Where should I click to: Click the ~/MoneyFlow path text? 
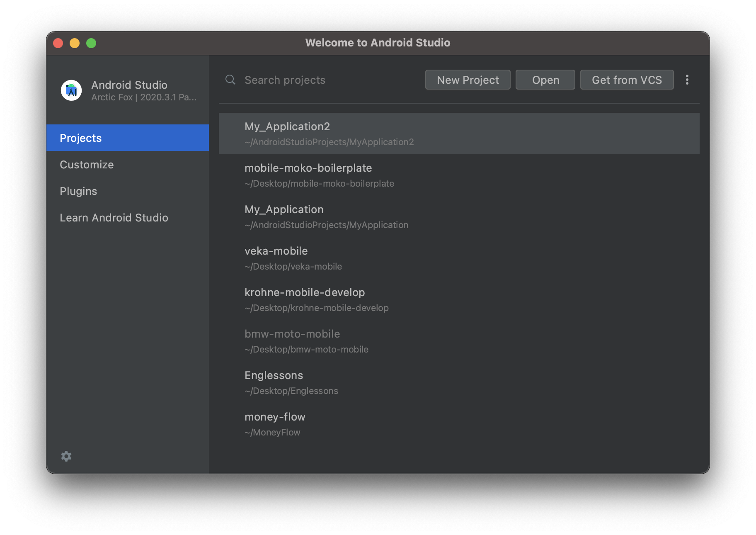[x=272, y=432]
